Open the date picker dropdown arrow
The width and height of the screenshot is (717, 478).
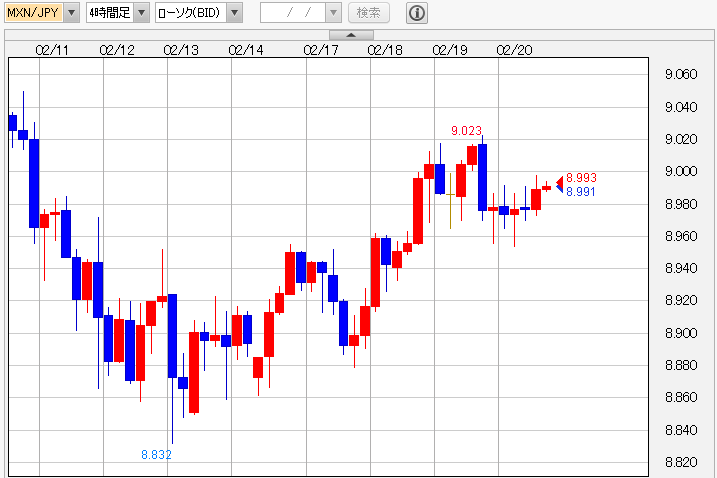pos(333,13)
